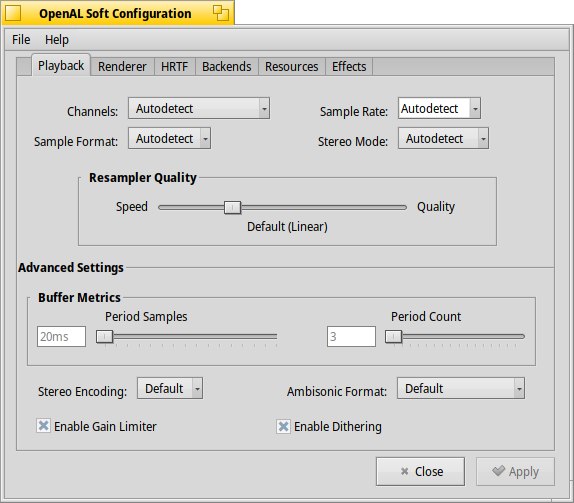Switch to the Backends tab

click(x=227, y=67)
